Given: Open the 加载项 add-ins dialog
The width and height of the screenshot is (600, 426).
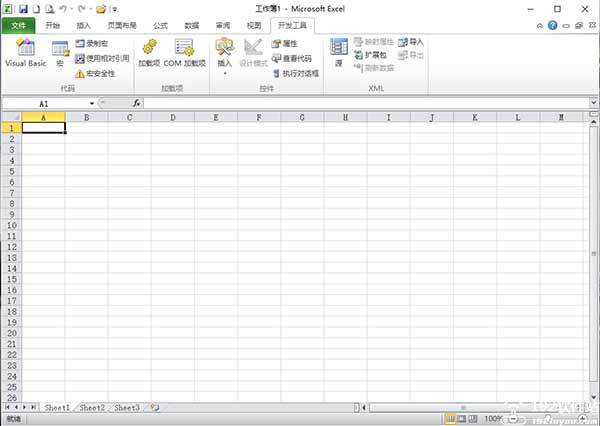Looking at the screenshot, I should 149,52.
